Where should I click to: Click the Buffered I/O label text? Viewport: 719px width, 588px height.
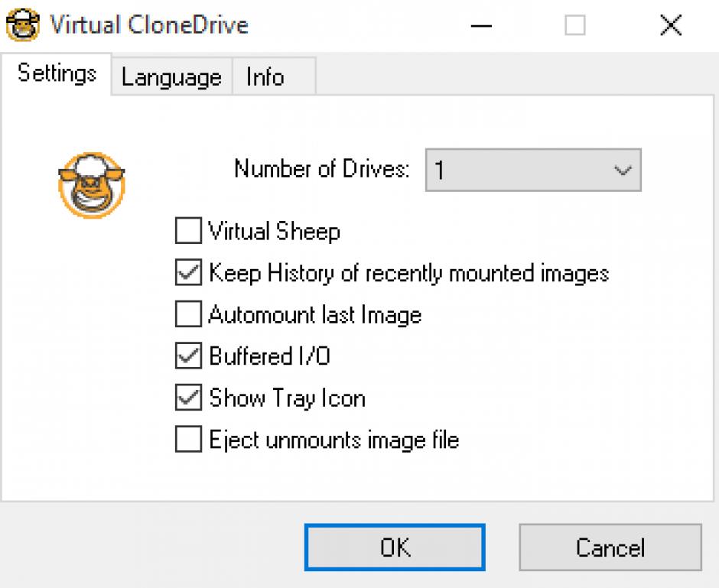[x=269, y=356]
